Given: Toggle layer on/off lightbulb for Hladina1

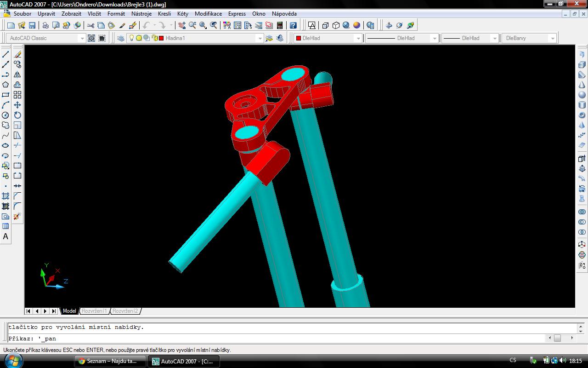Looking at the screenshot, I should coord(131,38).
